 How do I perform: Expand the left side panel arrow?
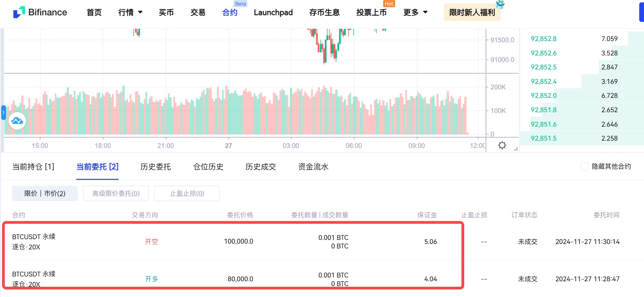tap(3, 112)
